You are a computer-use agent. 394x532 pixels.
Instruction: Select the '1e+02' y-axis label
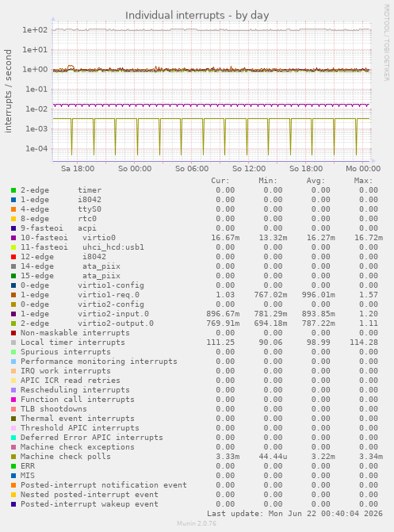[x=35, y=30]
